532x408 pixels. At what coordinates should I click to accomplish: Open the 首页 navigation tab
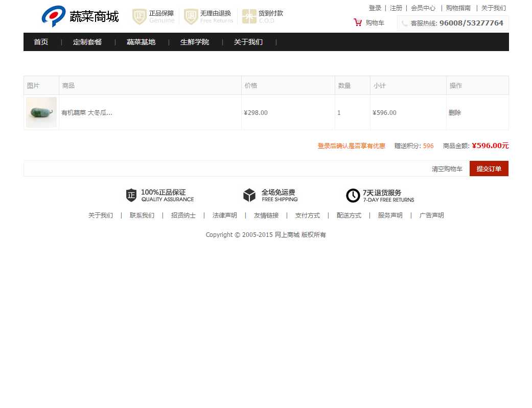pos(41,42)
